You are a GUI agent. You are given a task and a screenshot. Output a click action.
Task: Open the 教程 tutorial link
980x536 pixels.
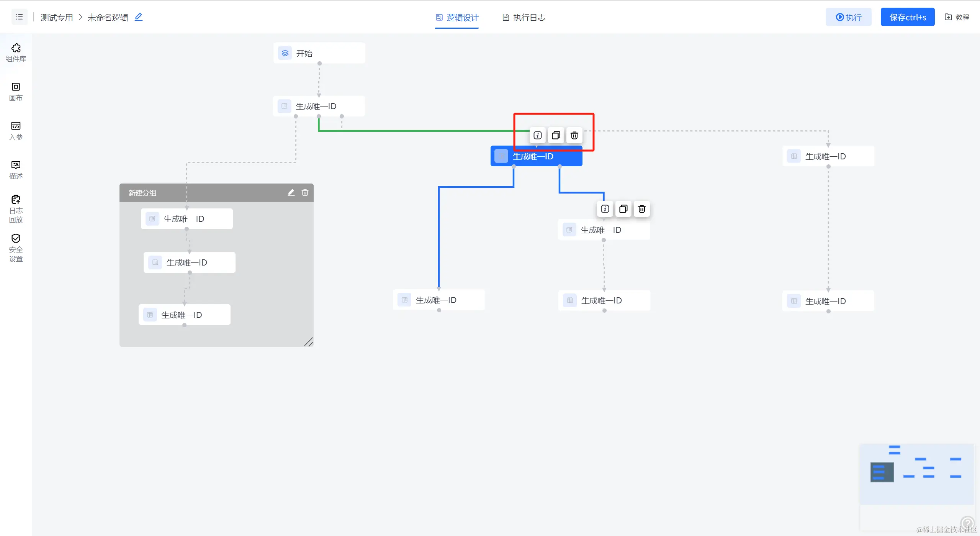click(x=957, y=17)
